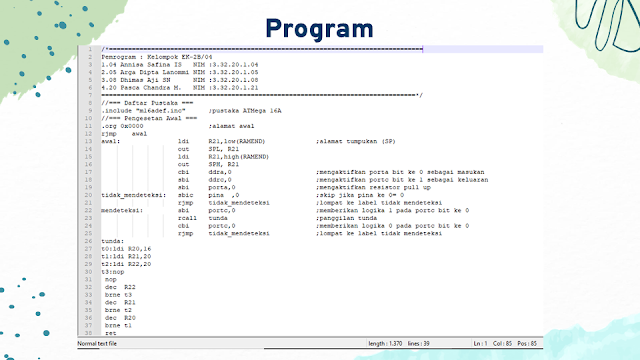Click the "SPH, R21" operand

coord(224,164)
